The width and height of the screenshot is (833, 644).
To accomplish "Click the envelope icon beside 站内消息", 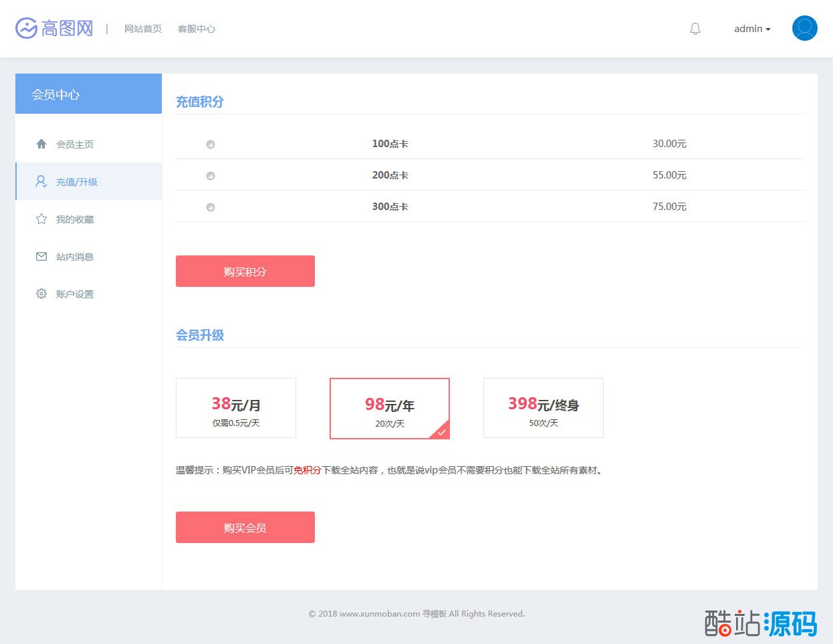I will tap(41, 257).
